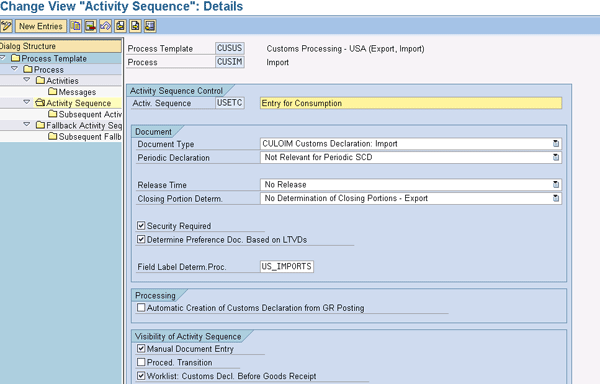Click the Other Entry selection icon
Viewport: 600px width, 384px height.
(150, 26)
